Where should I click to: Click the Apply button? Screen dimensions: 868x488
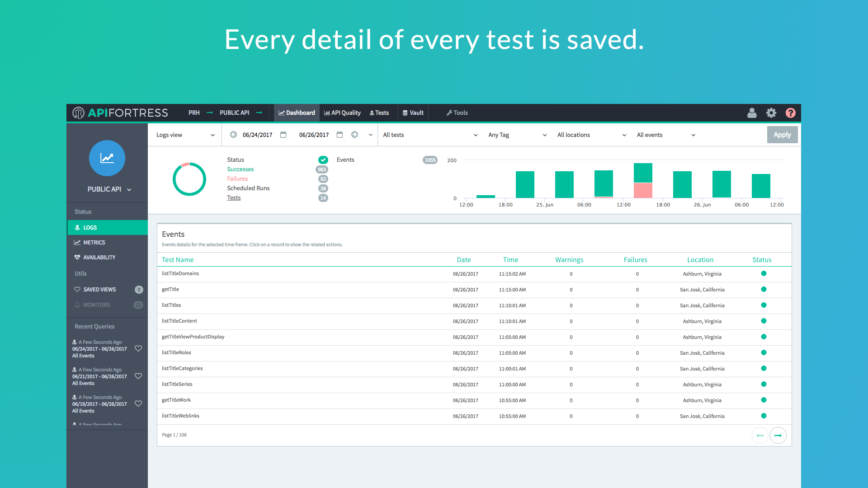(x=782, y=135)
